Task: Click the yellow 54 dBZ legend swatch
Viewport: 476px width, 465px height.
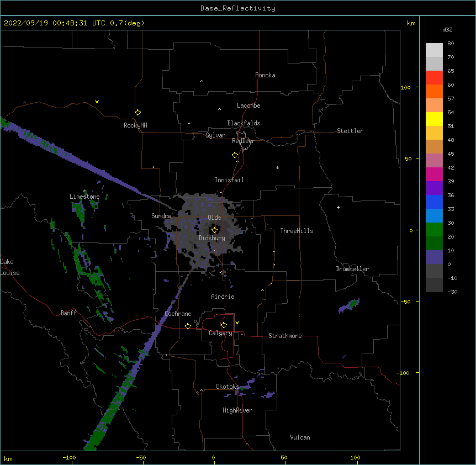Action: pyautogui.click(x=434, y=119)
